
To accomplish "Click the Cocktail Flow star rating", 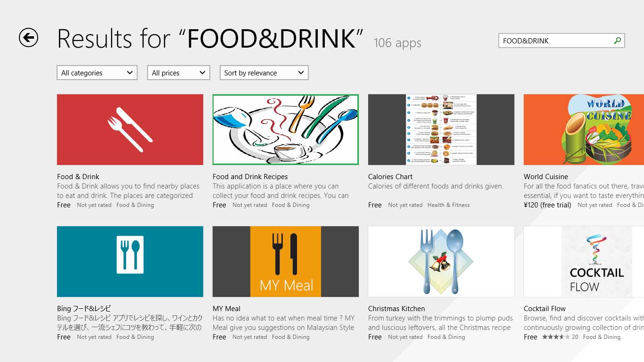I will point(556,337).
